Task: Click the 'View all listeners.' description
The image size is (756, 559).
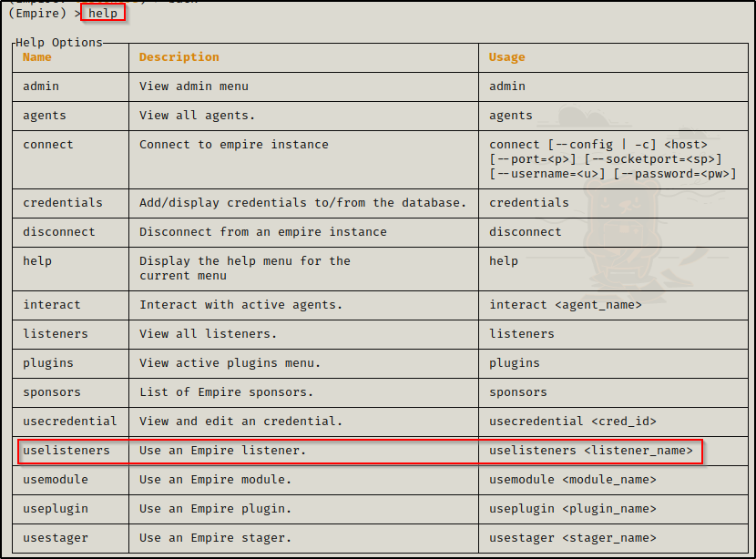Action: coord(208,334)
